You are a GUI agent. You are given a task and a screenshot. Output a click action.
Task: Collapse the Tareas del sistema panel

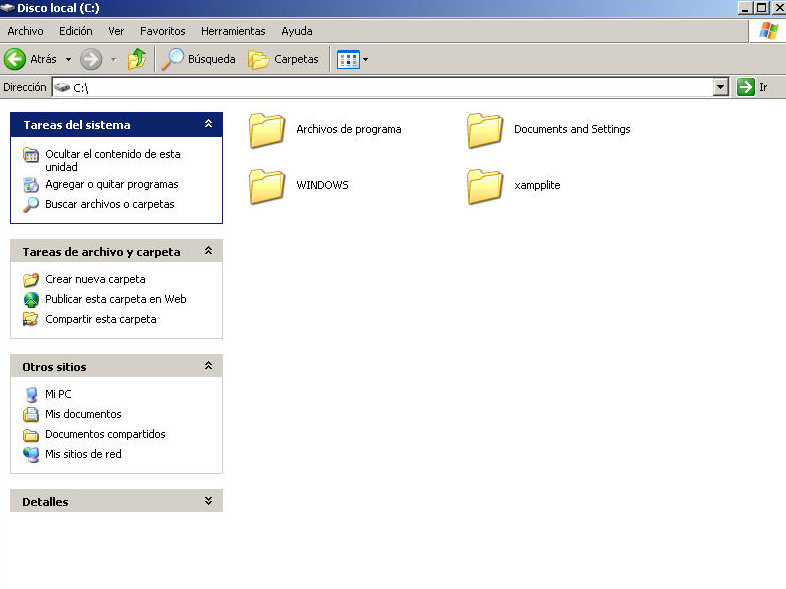tap(208, 124)
